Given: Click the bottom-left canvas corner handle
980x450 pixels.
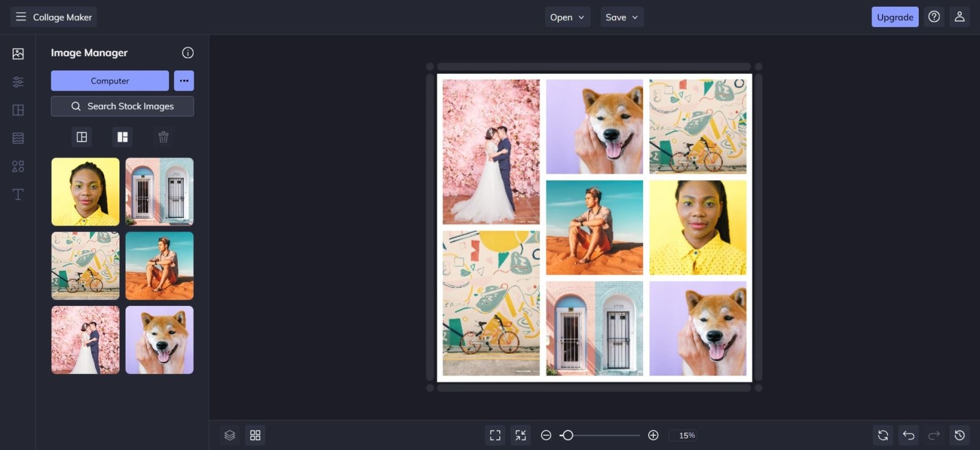Looking at the screenshot, I should point(430,388).
